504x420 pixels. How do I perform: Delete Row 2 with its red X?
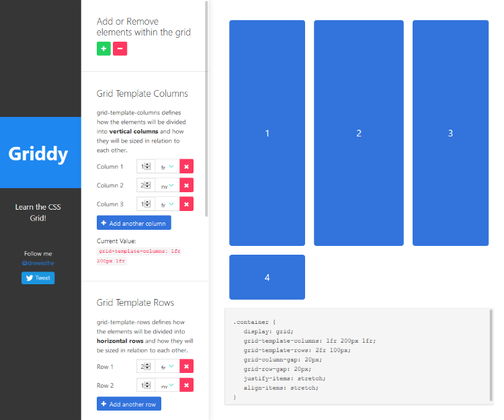187,385
